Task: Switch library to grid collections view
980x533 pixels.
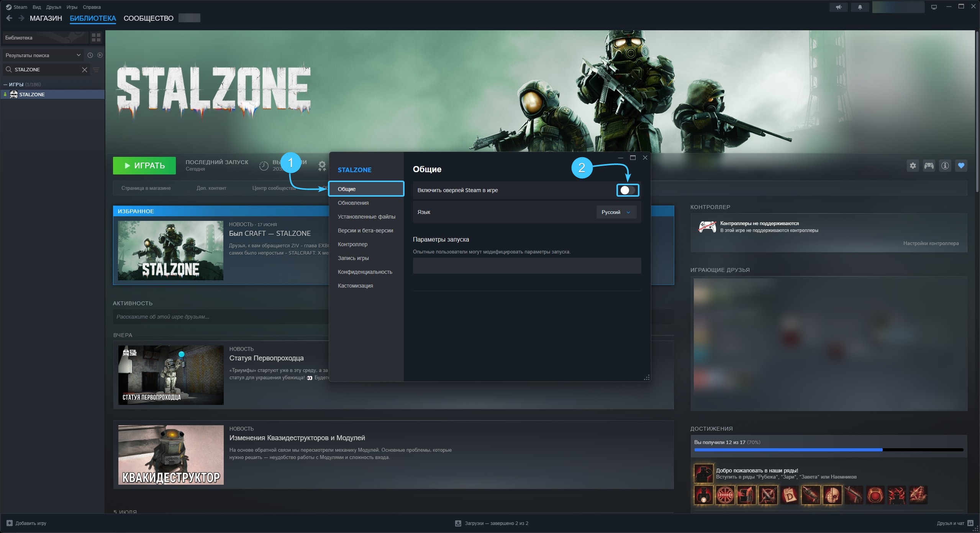Action: (96, 37)
